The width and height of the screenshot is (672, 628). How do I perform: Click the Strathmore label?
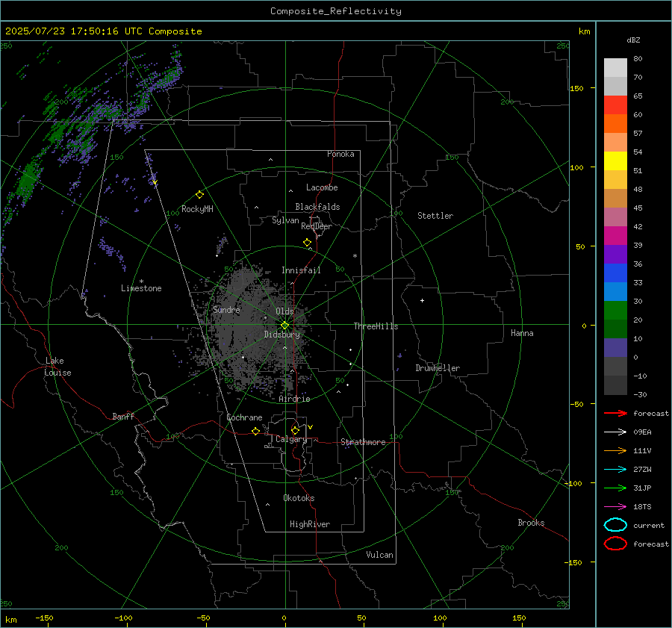[363, 442]
